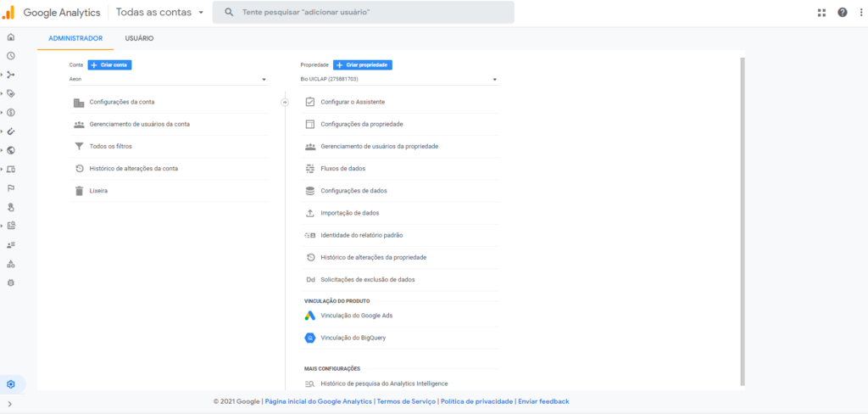
Task: Open the Home icon in left sidebar
Action: pos(10,37)
